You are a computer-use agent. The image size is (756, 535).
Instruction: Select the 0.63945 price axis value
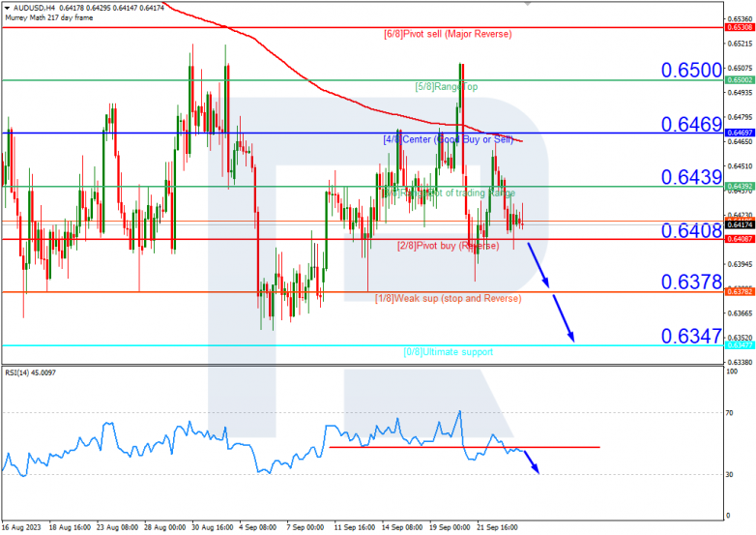740,264
